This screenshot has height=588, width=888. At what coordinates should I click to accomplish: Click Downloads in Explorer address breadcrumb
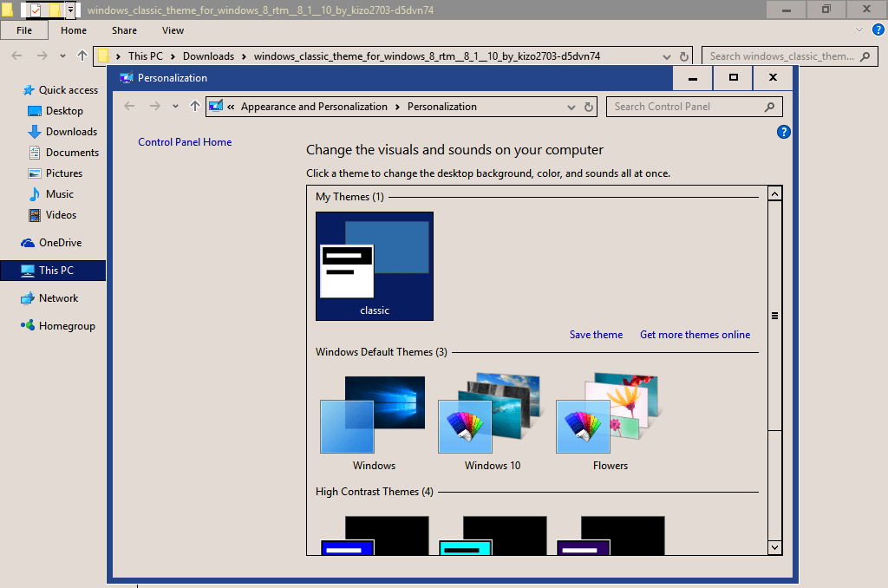[208, 56]
